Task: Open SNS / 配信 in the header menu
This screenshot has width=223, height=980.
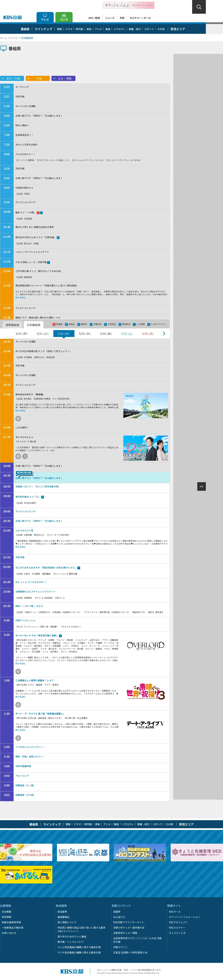Action: (x=94, y=18)
